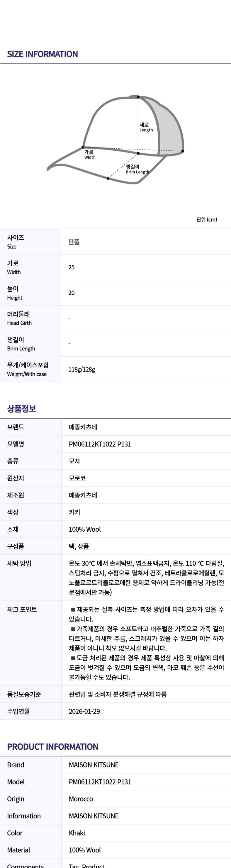Viewport: 231px width, 868px height.
Task: Select model name PM06112KT1022 P131 in 모델명 row
Action: 100,444
